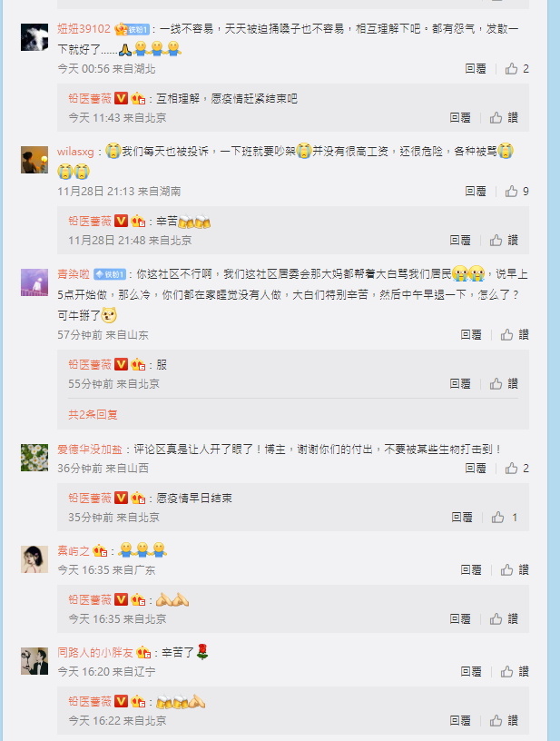Image resolution: width=560 pixels, height=741 pixels.
Task: Like 爱德华没加盐's comment
Action: point(516,469)
